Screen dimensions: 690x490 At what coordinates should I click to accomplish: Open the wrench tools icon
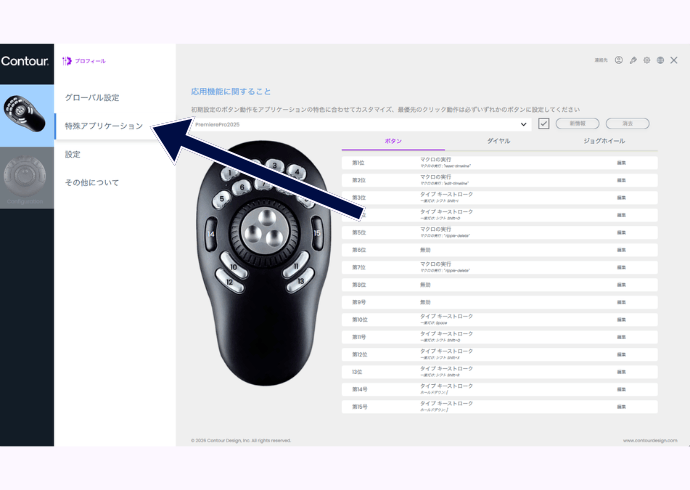633,60
